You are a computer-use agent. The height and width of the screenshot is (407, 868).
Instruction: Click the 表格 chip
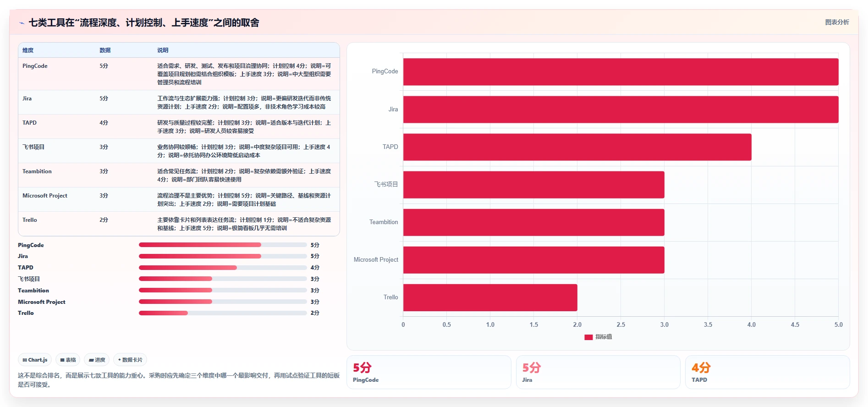[68, 360]
